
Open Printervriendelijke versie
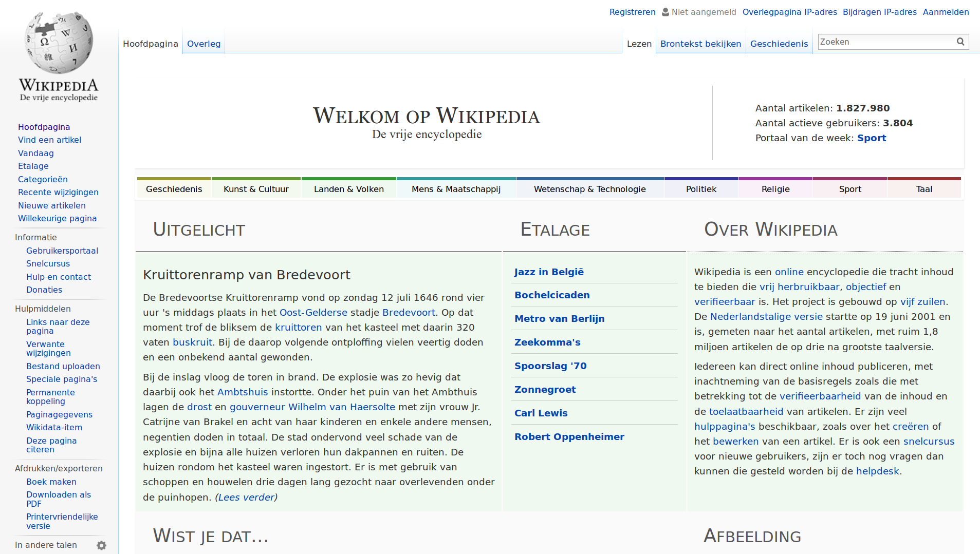click(x=62, y=521)
